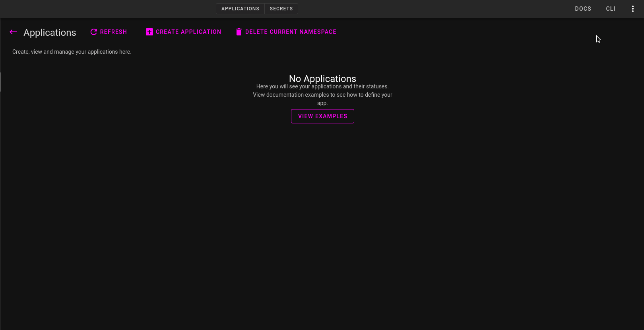Click the No Applications heading
This screenshot has height=330, width=644.
[x=322, y=78]
